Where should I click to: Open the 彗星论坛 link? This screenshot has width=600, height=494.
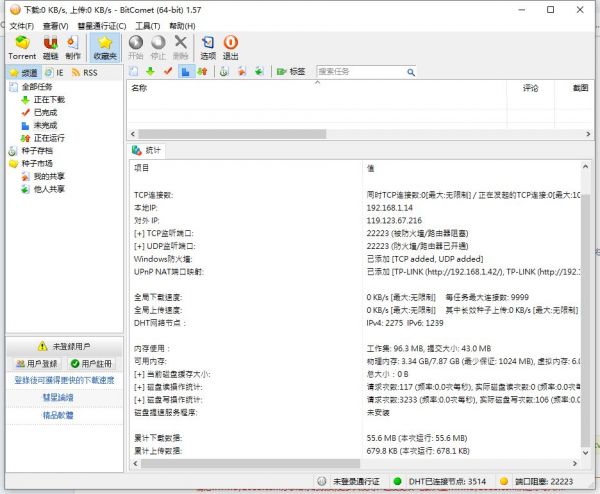58,398
